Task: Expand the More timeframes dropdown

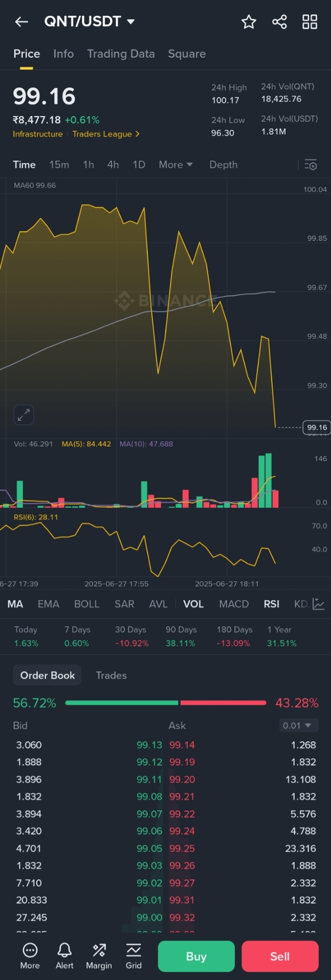Action: pyautogui.click(x=175, y=165)
